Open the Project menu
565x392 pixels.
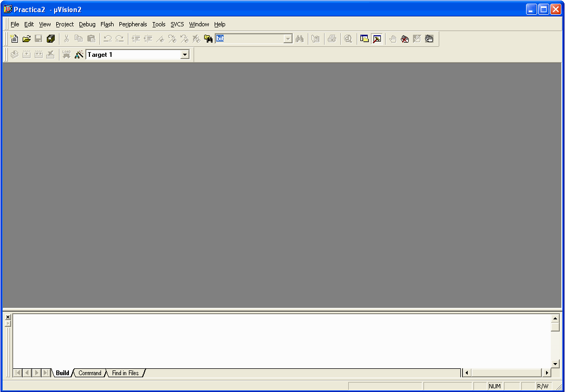[65, 24]
